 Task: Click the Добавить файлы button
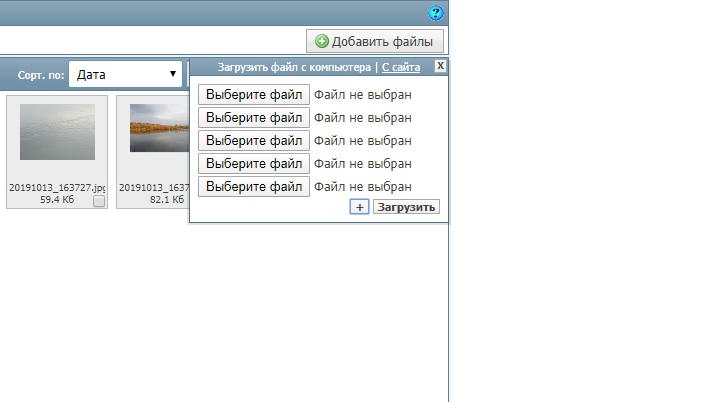pyautogui.click(x=375, y=41)
